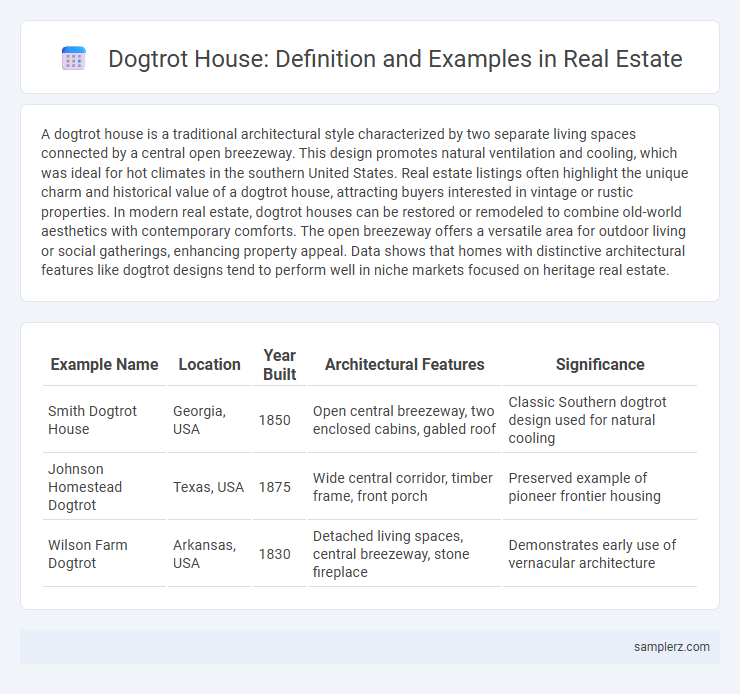Click the dogtrot house definition paragraph
Viewport: 740px width, 694px height.
[x=364, y=202]
